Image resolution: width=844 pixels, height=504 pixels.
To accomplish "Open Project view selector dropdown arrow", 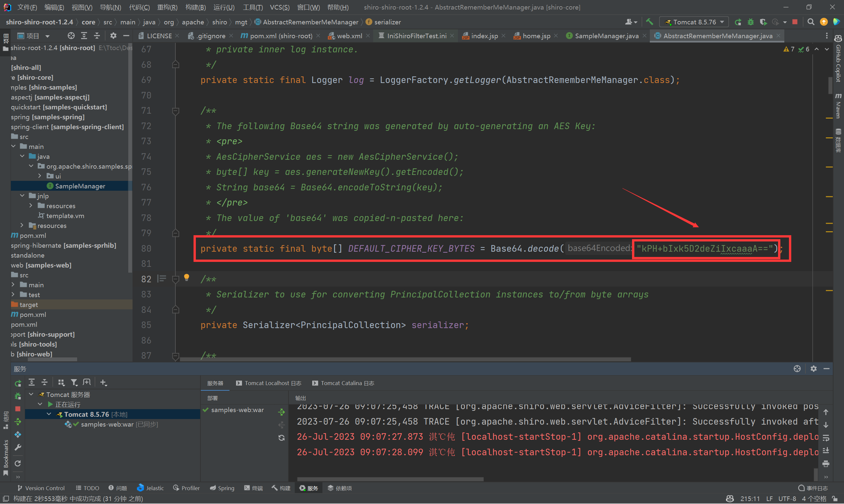I will point(47,36).
